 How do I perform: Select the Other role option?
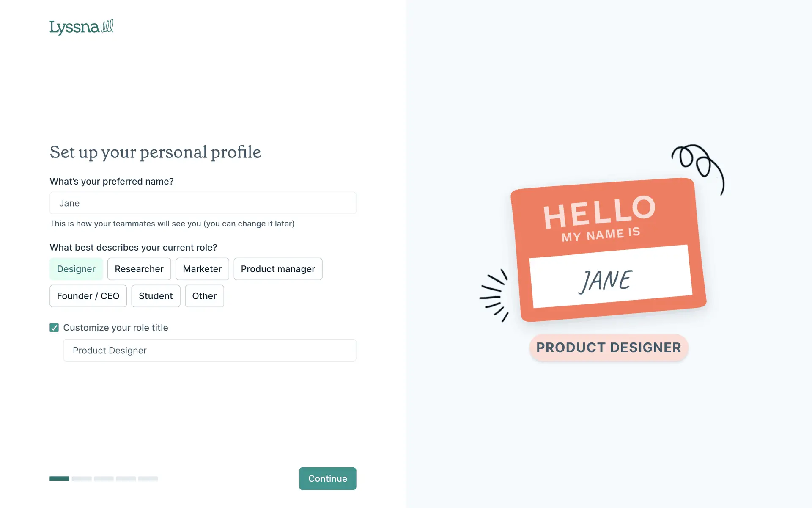click(x=204, y=296)
